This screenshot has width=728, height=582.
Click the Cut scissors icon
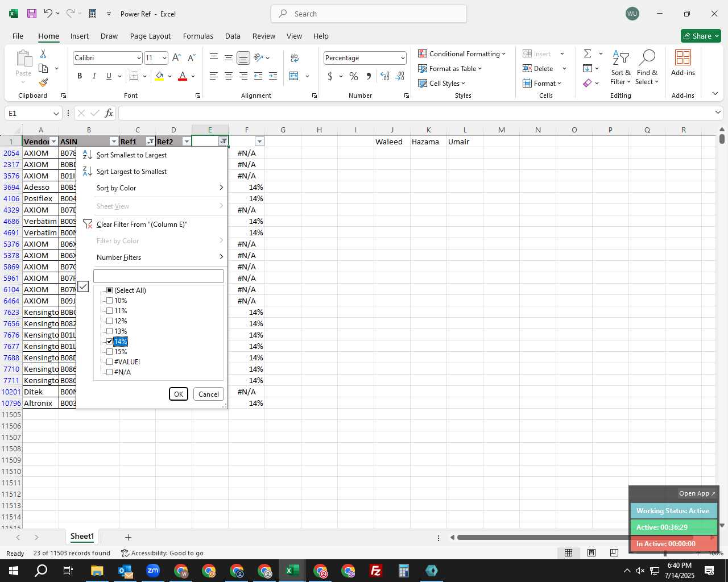pos(43,53)
